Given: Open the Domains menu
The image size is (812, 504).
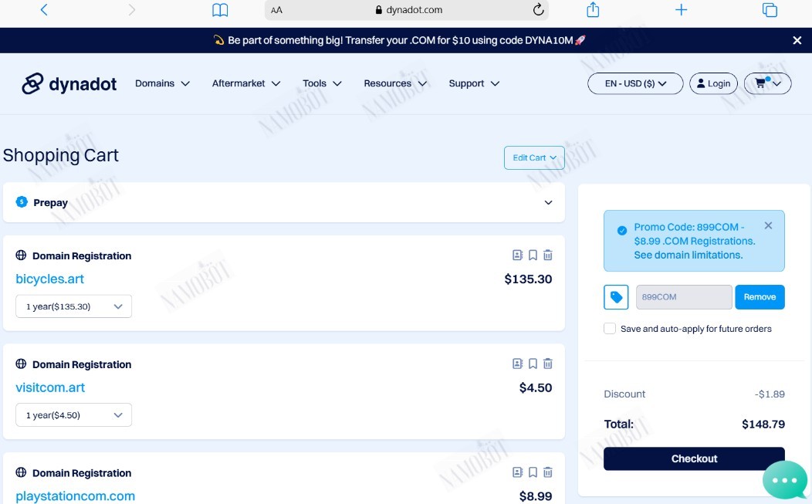Looking at the screenshot, I should 162,83.
